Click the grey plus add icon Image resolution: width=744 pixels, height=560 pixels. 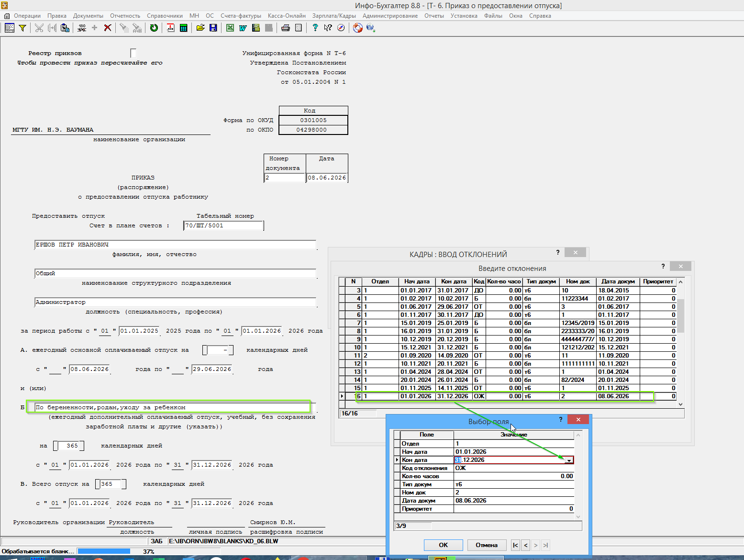[94, 28]
